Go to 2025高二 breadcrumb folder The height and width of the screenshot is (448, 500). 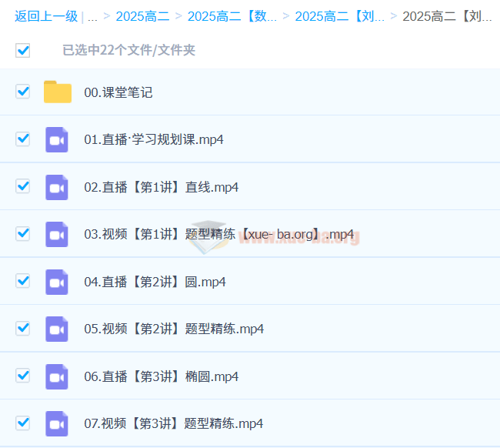tap(142, 16)
